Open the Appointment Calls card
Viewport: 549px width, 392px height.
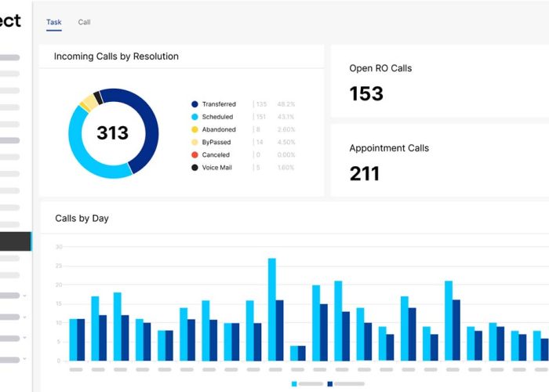pos(439,162)
